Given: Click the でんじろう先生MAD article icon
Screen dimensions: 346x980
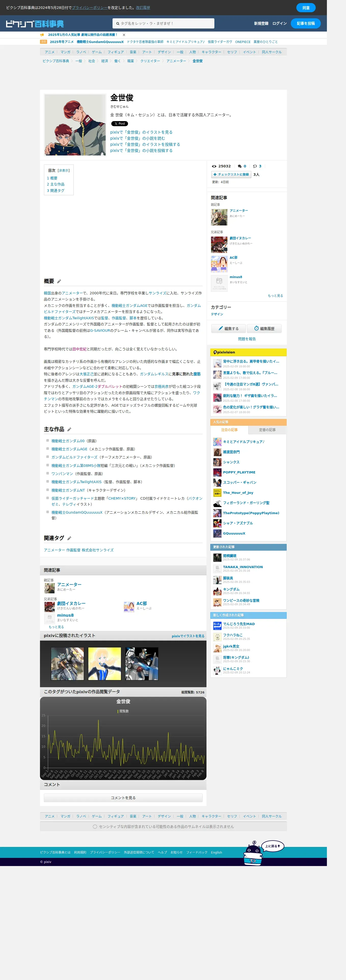Looking at the screenshot, I should pyautogui.click(x=217, y=626).
